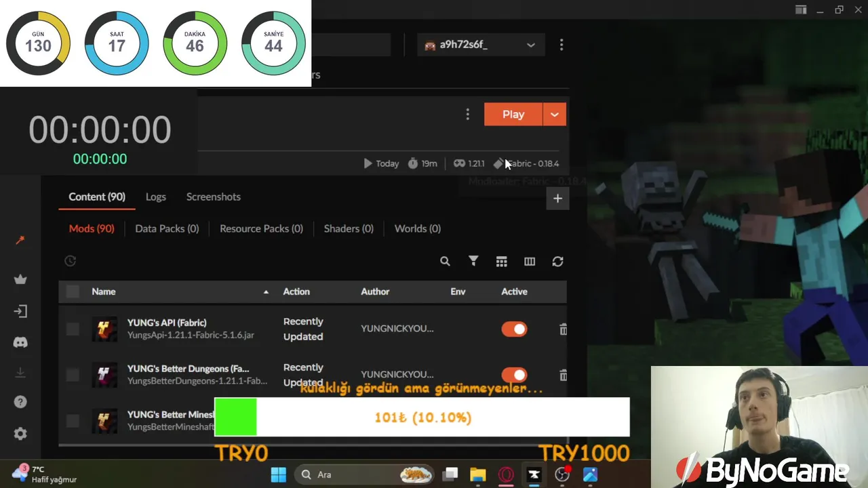Click the Author column header
868x488 pixels.
375,291
